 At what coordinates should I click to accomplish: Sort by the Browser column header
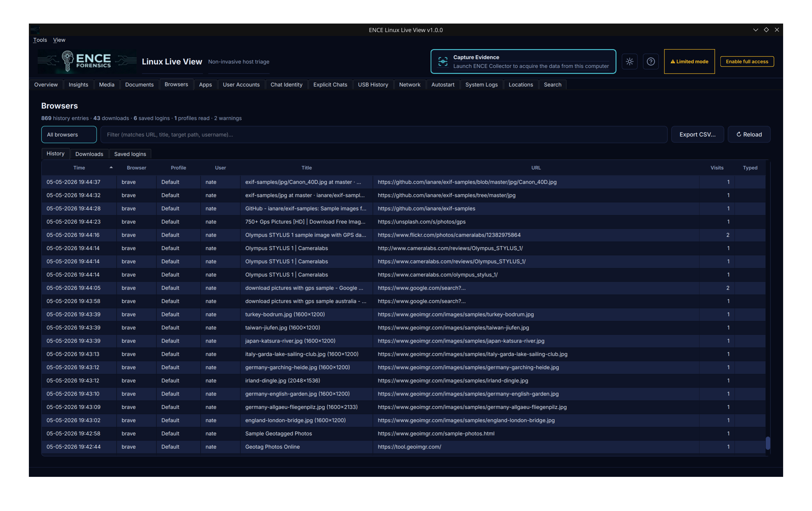click(136, 168)
